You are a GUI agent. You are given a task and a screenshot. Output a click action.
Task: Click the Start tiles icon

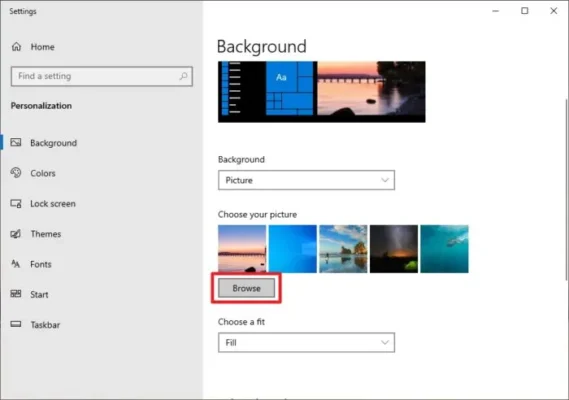click(x=16, y=294)
